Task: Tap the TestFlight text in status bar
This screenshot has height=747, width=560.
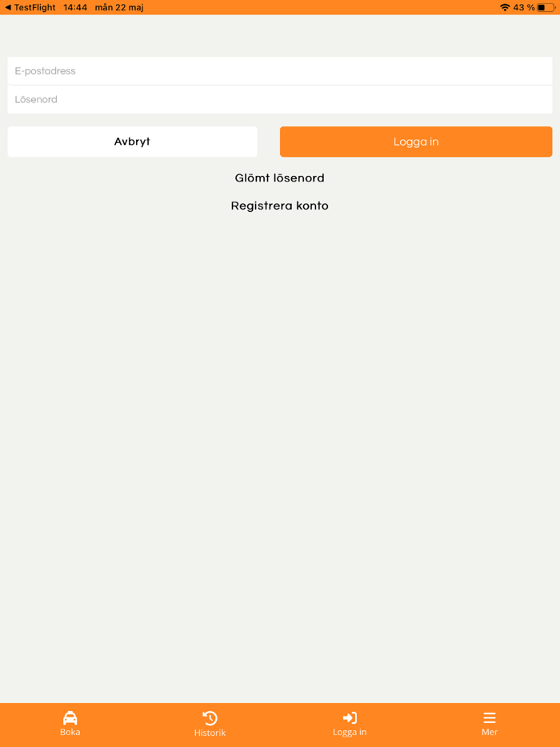Action: tap(34, 8)
